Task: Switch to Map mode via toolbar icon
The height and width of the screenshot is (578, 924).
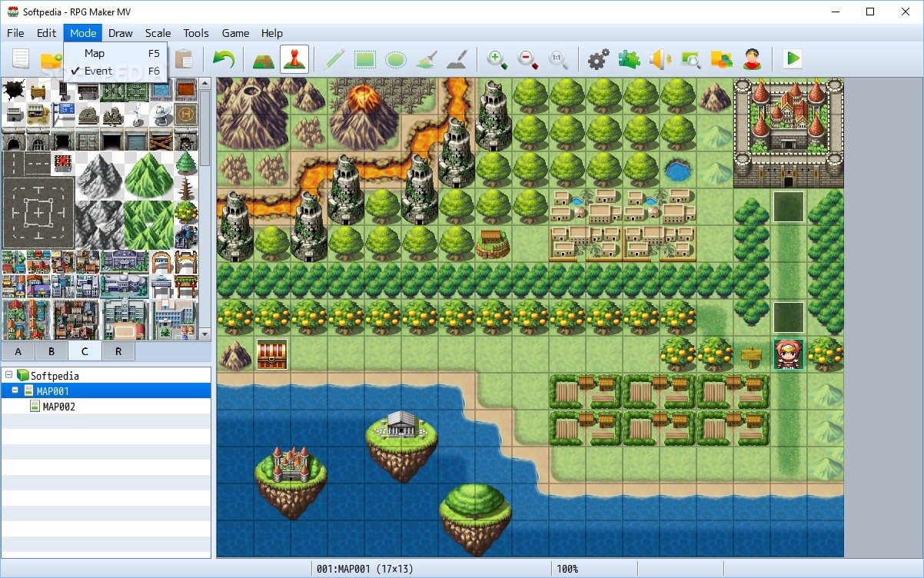Action: pyautogui.click(x=264, y=59)
